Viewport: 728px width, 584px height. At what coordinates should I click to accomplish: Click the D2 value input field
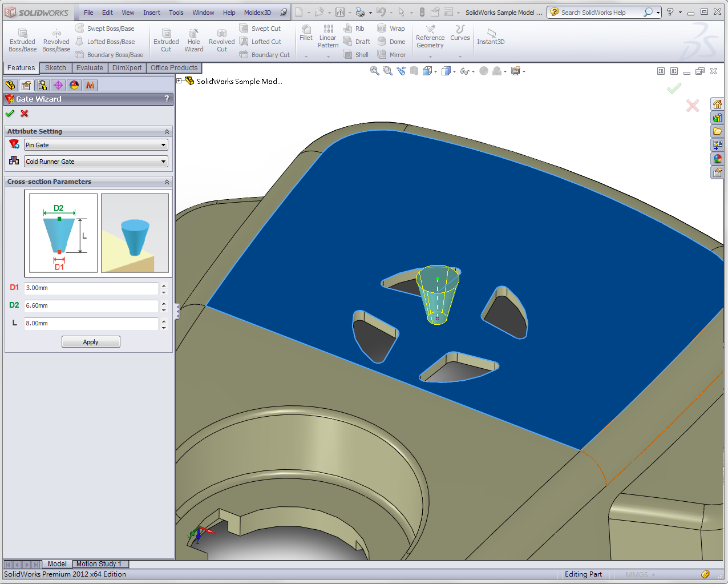point(91,305)
